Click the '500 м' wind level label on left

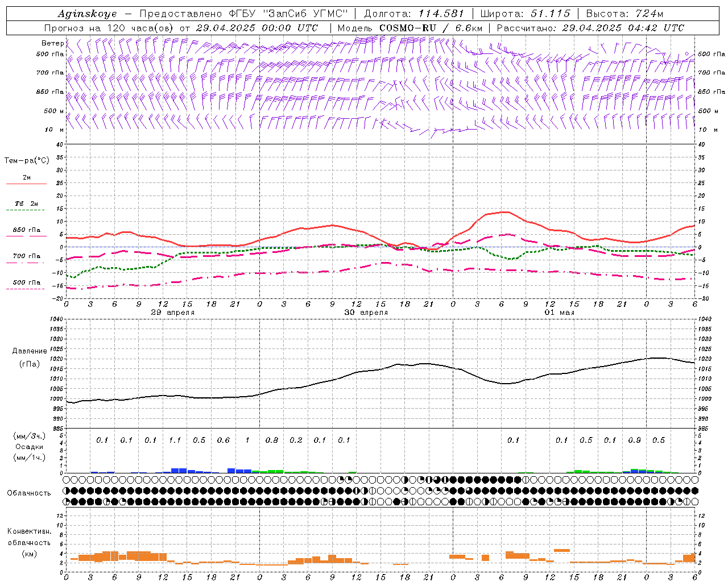(x=54, y=111)
